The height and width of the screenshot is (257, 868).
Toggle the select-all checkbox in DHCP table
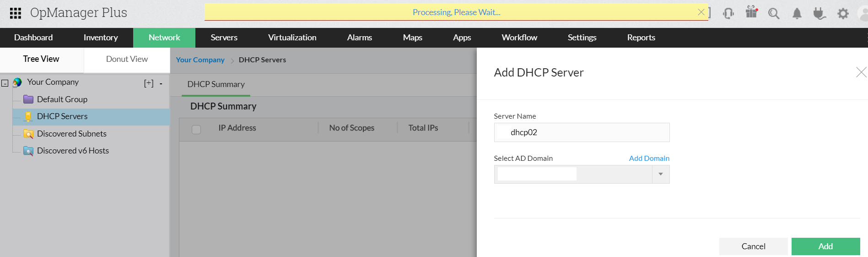[x=196, y=130]
